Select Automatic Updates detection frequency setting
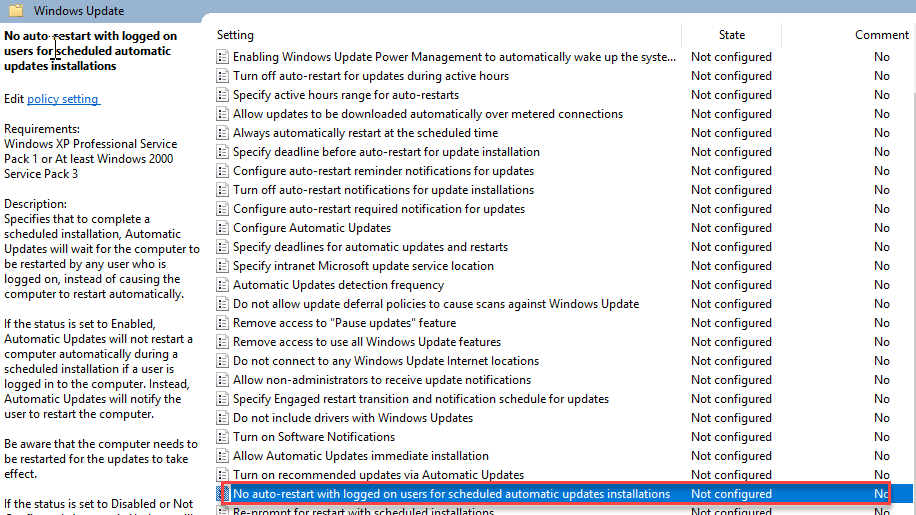This screenshot has width=916, height=515. tap(338, 284)
